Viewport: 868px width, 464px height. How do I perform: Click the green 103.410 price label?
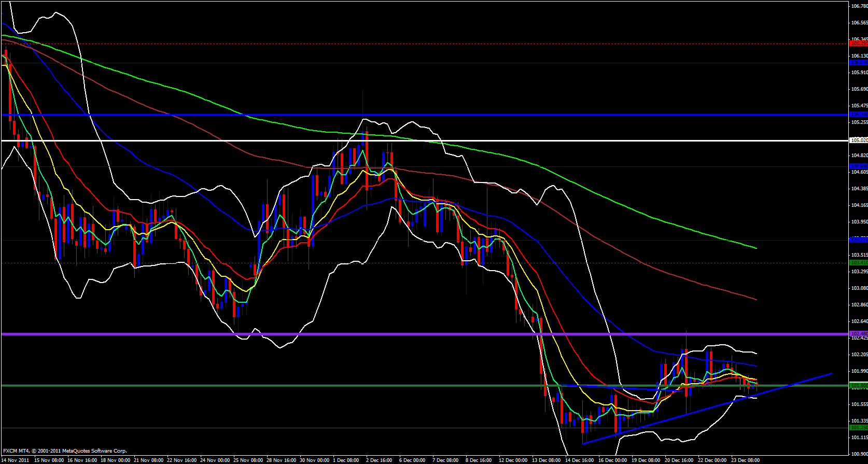(x=859, y=263)
